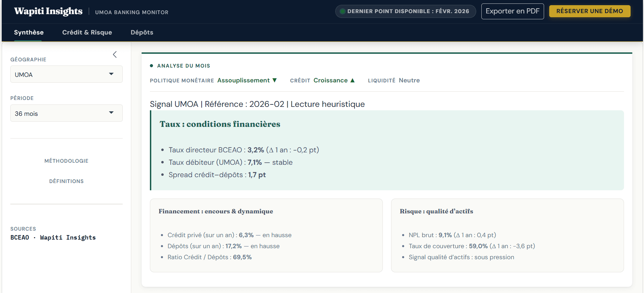Click the Politique monétaire Assouplissement indicator
Screen dimensions: 644x293
(213, 80)
